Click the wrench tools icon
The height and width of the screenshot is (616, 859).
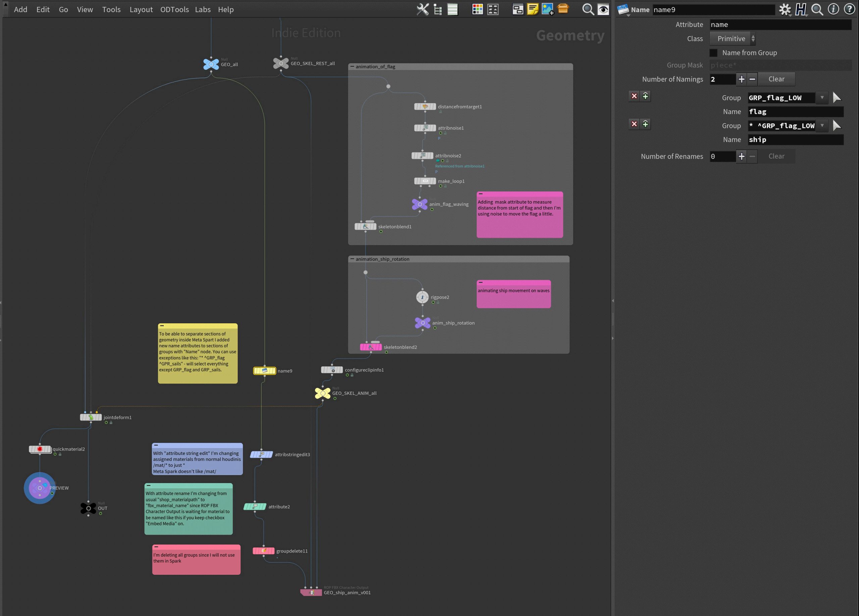point(423,9)
